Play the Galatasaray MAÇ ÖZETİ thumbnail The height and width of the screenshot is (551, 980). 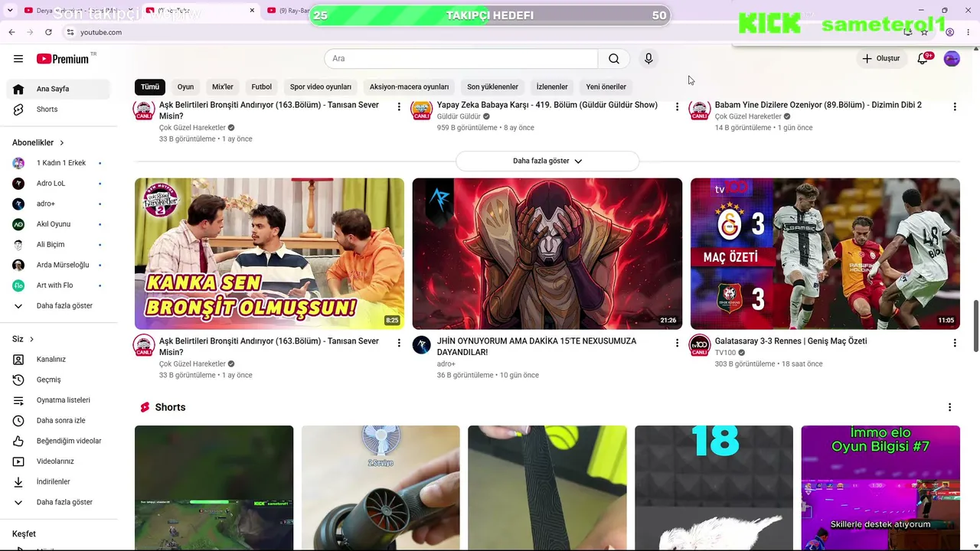pos(825,254)
